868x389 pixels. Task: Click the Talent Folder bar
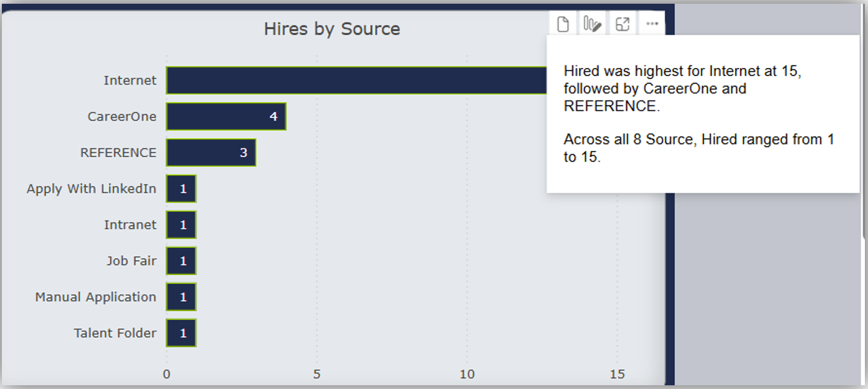(181, 334)
